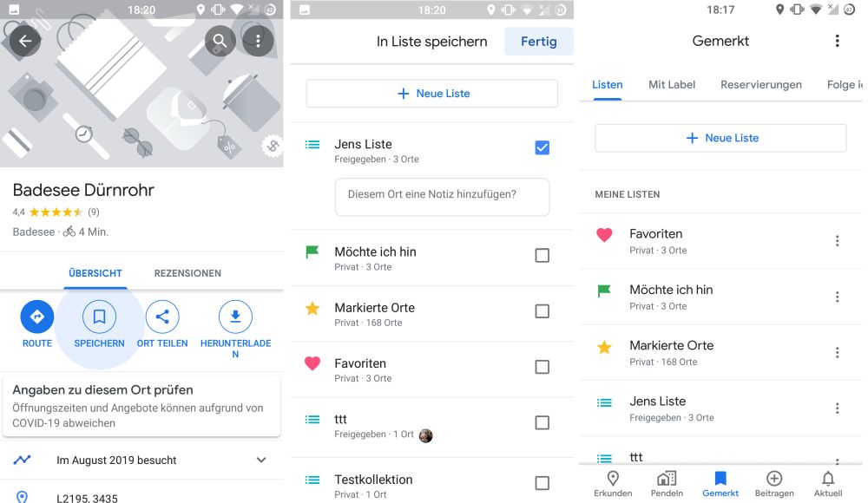Tap the Herunterladen download icon
Image resolution: width=868 pixels, height=503 pixels.
(235, 317)
